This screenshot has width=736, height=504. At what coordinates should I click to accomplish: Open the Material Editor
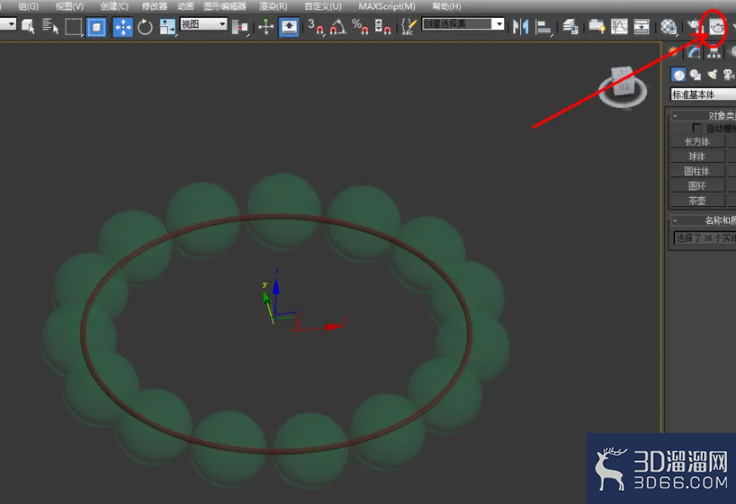click(x=668, y=27)
